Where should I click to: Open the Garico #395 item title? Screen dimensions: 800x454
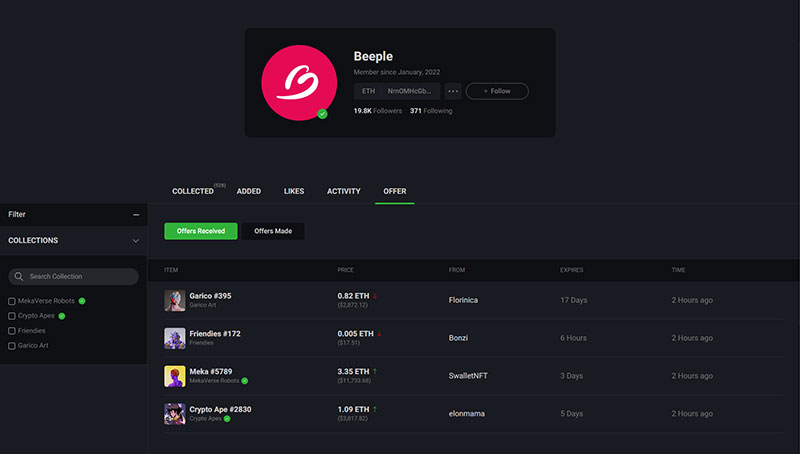click(x=210, y=296)
